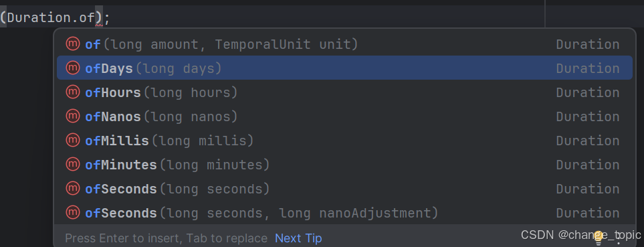Image resolution: width=644 pixels, height=247 pixels.
Task: Click the method icon next to ofNanos
Action: pos(73,116)
